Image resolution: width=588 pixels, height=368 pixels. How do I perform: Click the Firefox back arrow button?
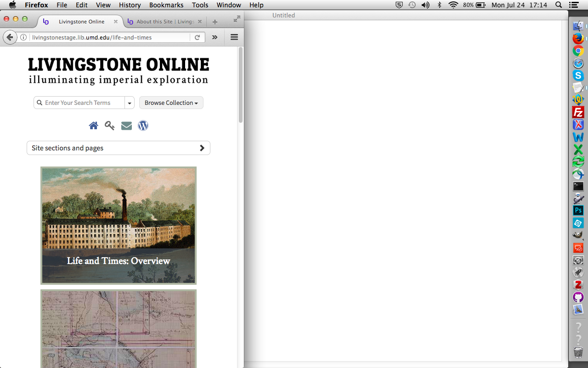[10, 37]
